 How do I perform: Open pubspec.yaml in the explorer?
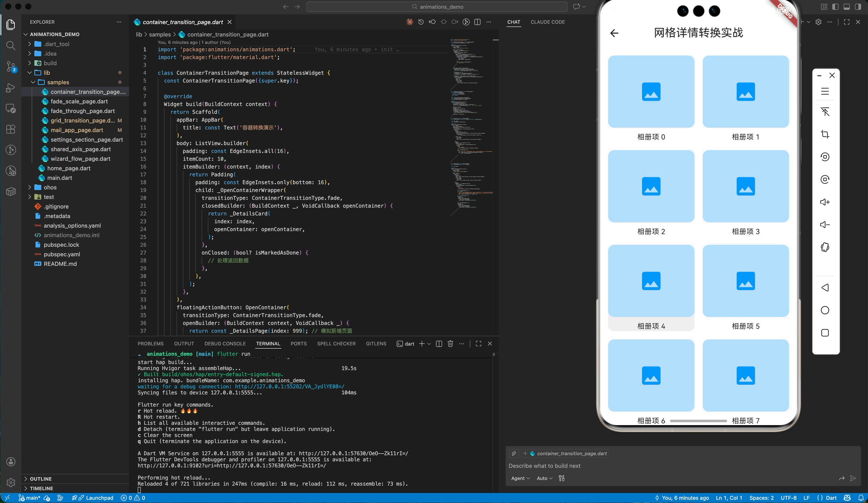click(x=62, y=254)
